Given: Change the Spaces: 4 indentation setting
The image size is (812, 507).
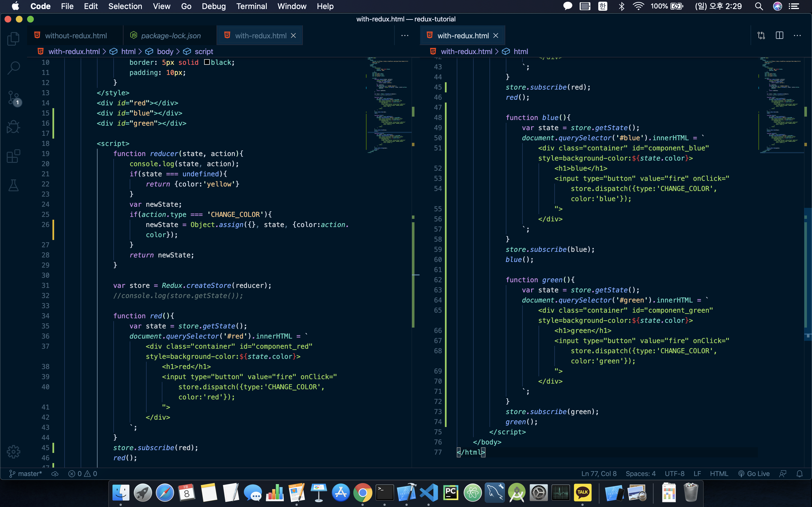Looking at the screenshot, I should (640, 473).
